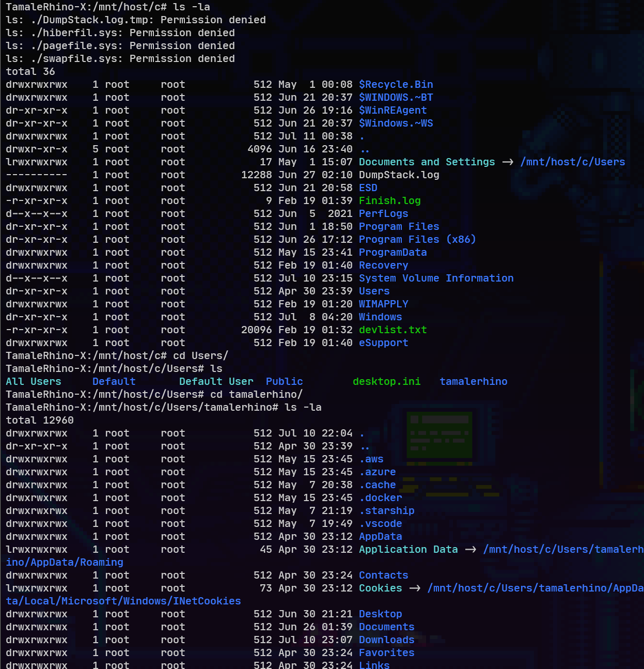
Task: Select the tamalerhino user folder name
Action: pyautogui.click(x=473, y=381)
